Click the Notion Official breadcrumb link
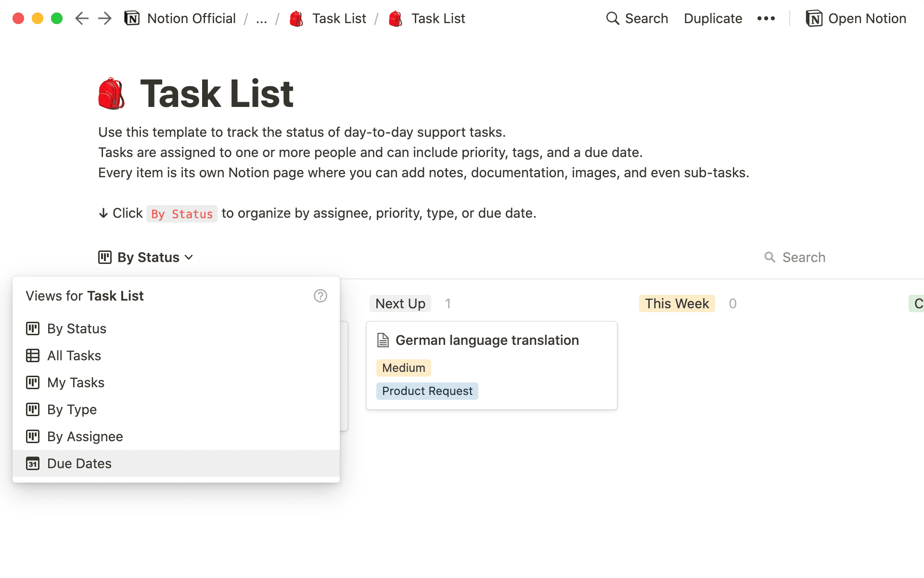The height and width of the screenshot is (578, 924). tap(191, 18)
